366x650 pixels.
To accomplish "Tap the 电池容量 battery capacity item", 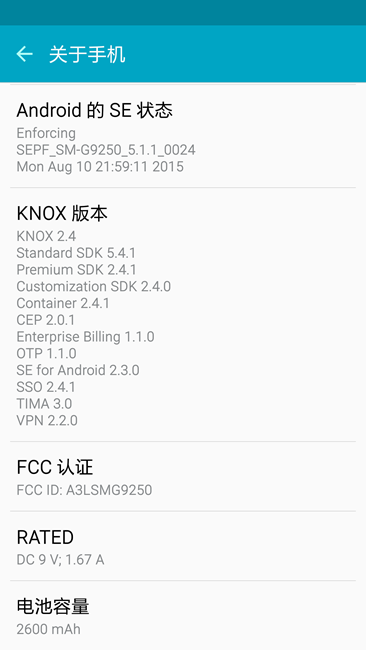I will pyautogui.click(x=183, y=616).
